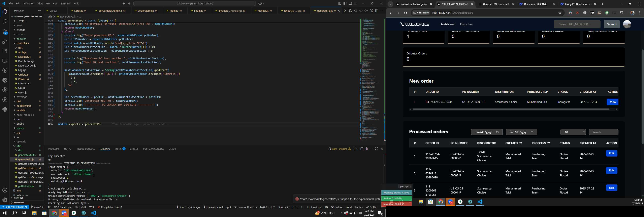Kill the terminal with trash icon
Screen dimensions: 644x217
[x=366, y=149]
